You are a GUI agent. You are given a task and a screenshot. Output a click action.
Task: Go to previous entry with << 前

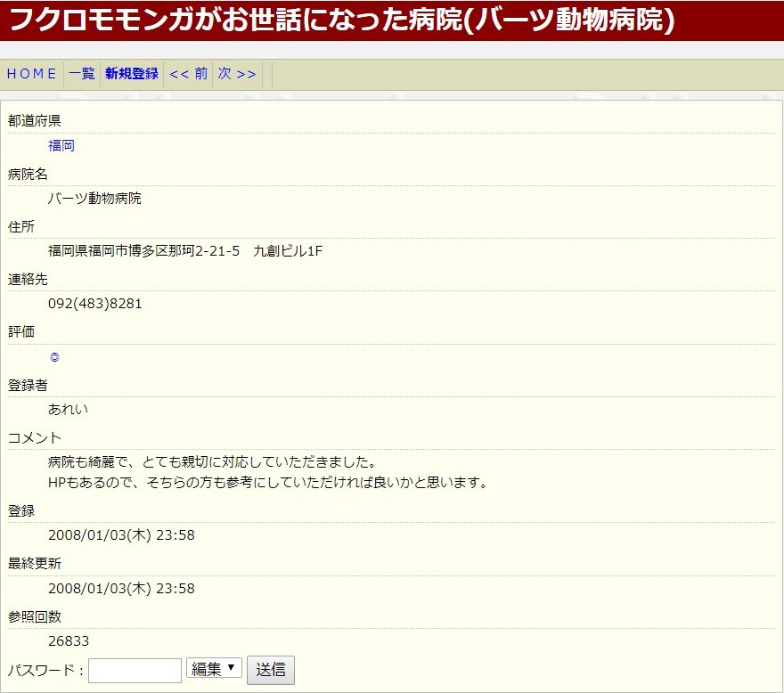[x=188, y=74]
